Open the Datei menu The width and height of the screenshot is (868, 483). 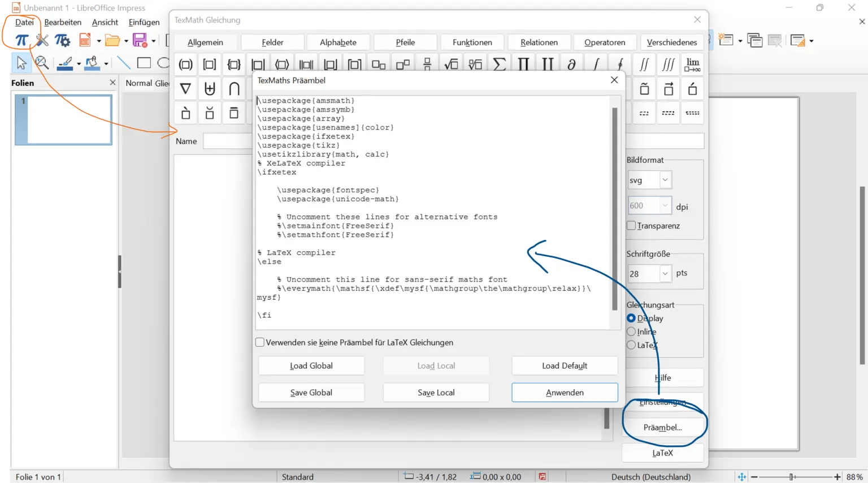pyautogui.click(x=24, y=22)
